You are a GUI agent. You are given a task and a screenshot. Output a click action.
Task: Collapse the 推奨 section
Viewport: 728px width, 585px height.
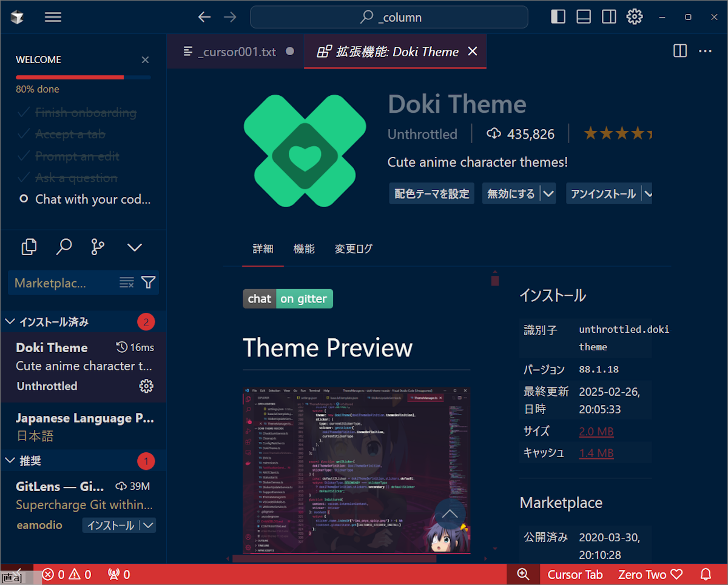click(83, 461)
